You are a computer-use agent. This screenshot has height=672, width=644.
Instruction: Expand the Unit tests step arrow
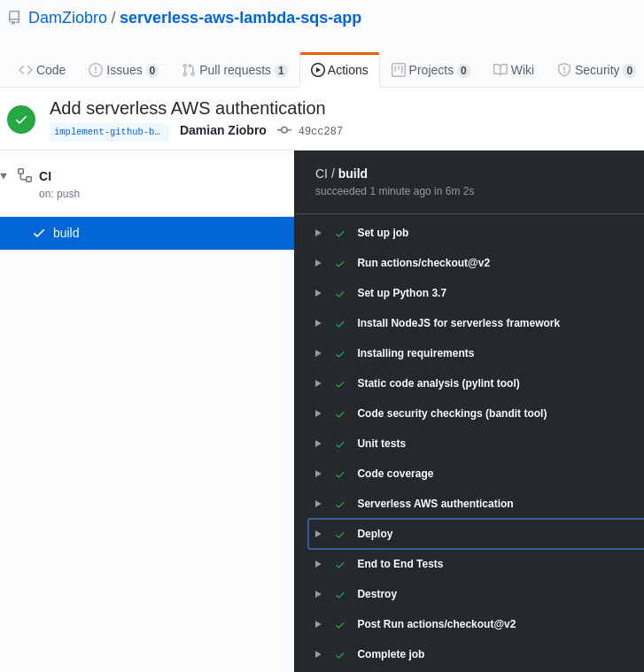coord(318,444)
